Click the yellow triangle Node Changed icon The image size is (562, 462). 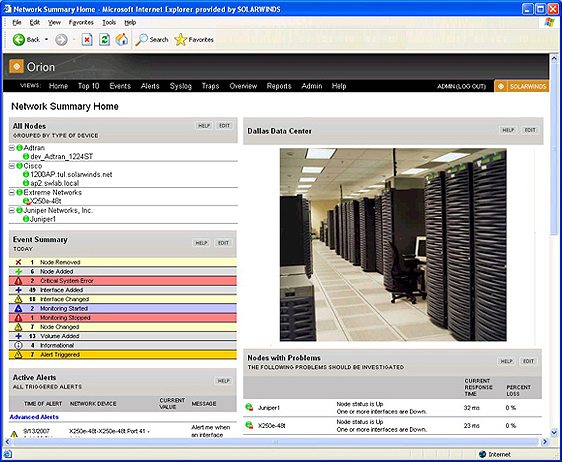[18, 327]
